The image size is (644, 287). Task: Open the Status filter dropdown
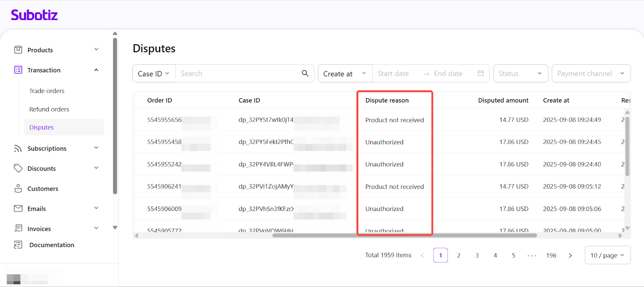(x=520, y=74)
